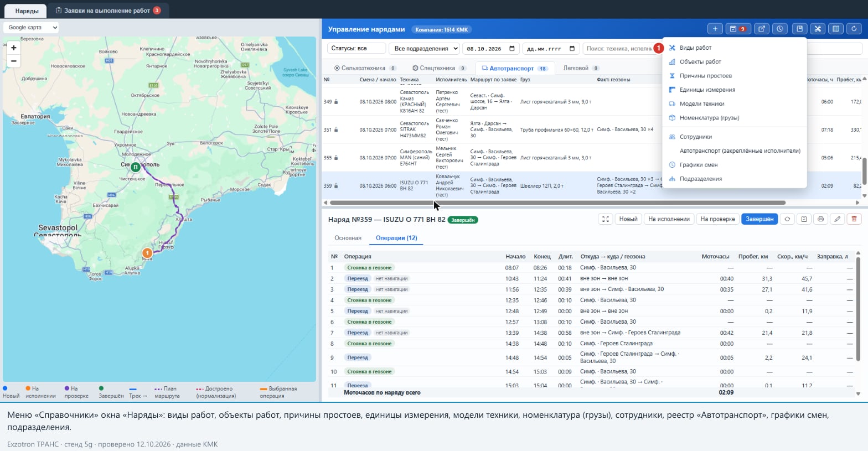
Task: Click the orders table horizontal scrollbar
Action: click(x=557, y=203)
